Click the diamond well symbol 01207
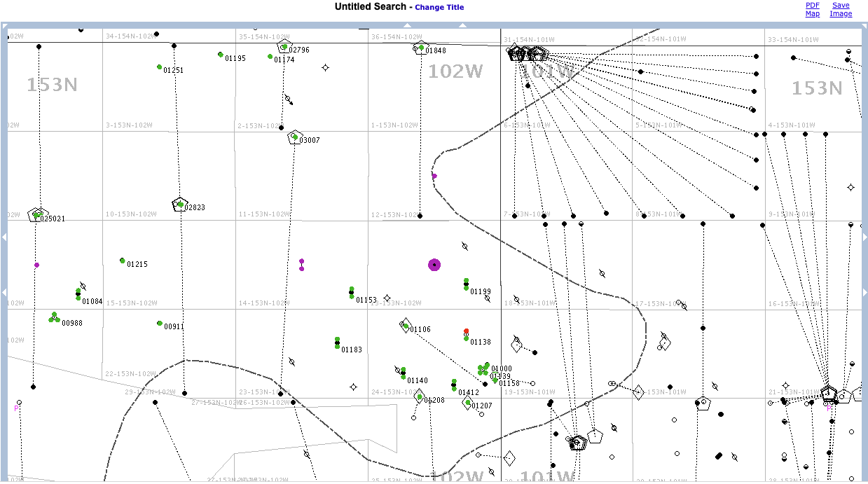The width and height of the screenshot is (868, 484). (468, 403)
